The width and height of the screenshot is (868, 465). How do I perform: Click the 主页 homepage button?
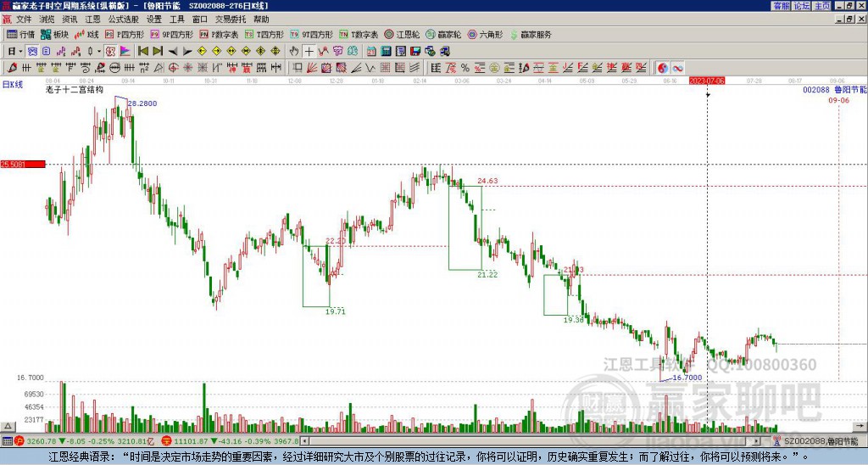[x=821, y=6]
